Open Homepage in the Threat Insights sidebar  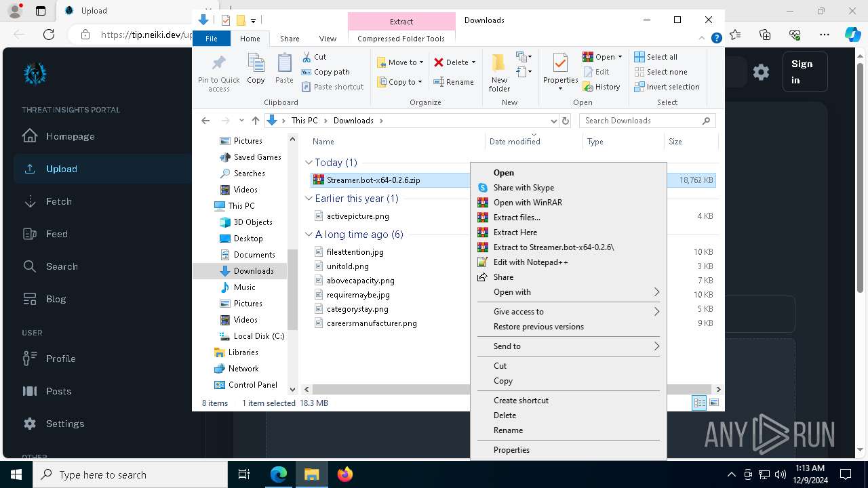70,136
